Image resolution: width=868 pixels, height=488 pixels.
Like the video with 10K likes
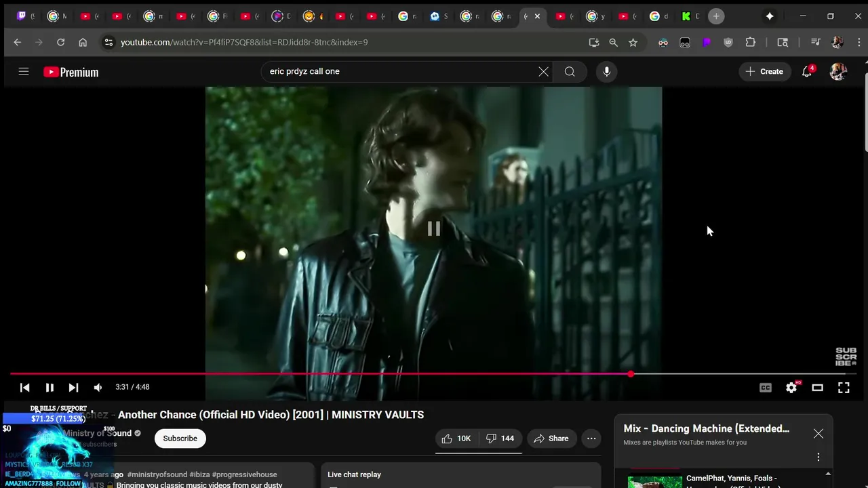pos(456,439)
